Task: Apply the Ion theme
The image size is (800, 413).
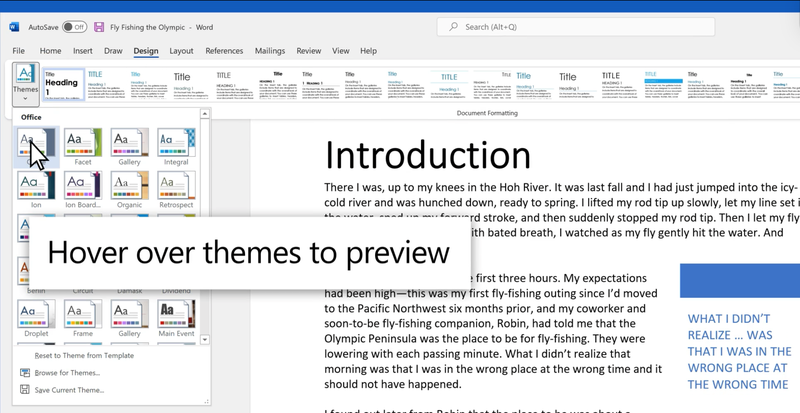Action: (35, 187)
